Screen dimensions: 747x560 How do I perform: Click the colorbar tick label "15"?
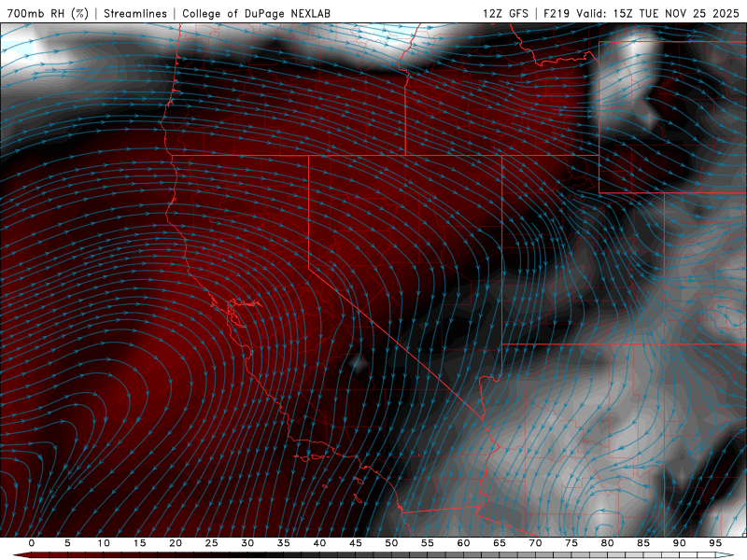(x=139, y=543)
